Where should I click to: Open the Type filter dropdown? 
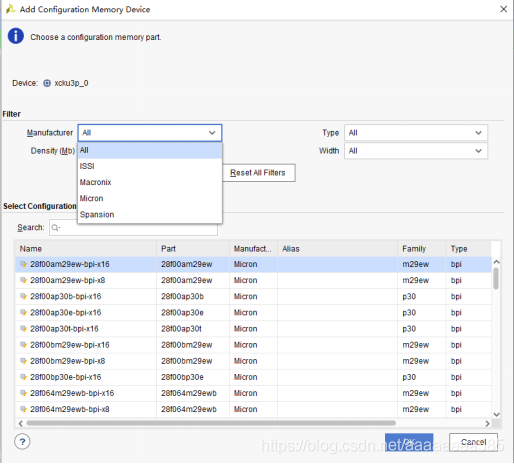(x=416, y=133)
